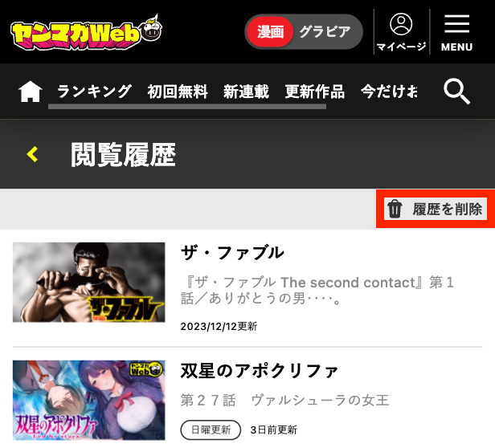Click the ヤンマガWeb logo
This screenshot has width=495, height=448.
[87, 32]
